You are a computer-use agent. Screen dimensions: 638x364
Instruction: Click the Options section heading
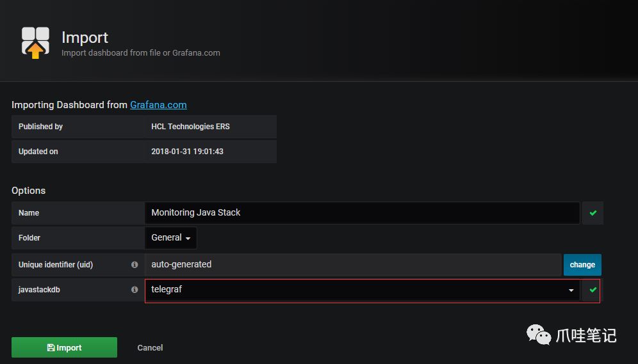coord(28,191)
